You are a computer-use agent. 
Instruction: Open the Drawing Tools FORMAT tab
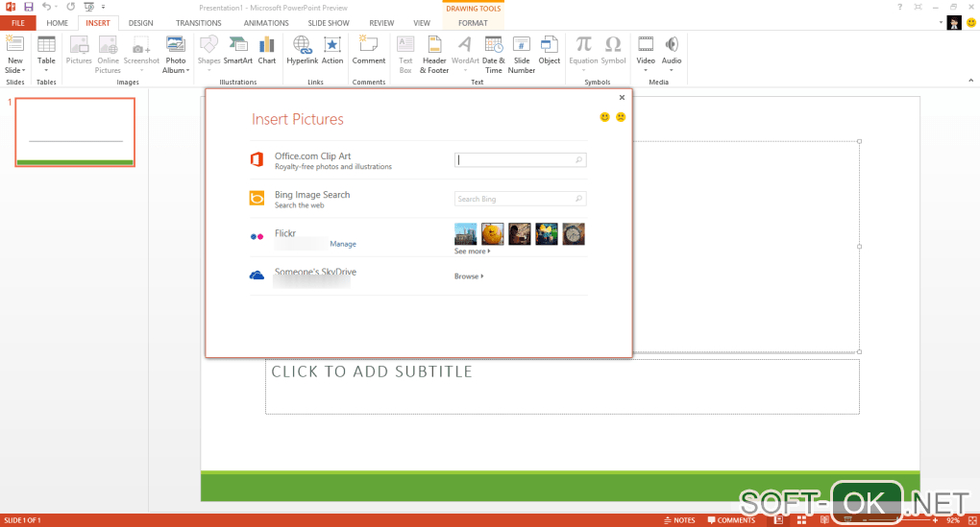(473, 23)
